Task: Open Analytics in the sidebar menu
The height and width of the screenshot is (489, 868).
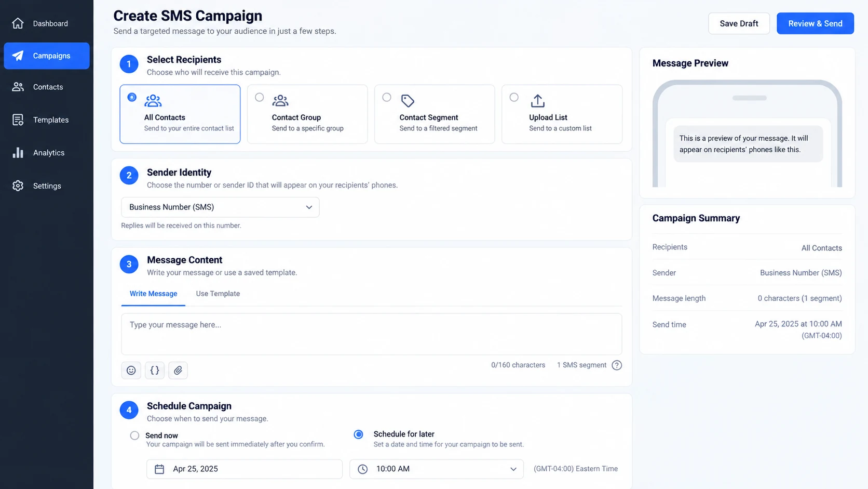Action: click(47, 152)
